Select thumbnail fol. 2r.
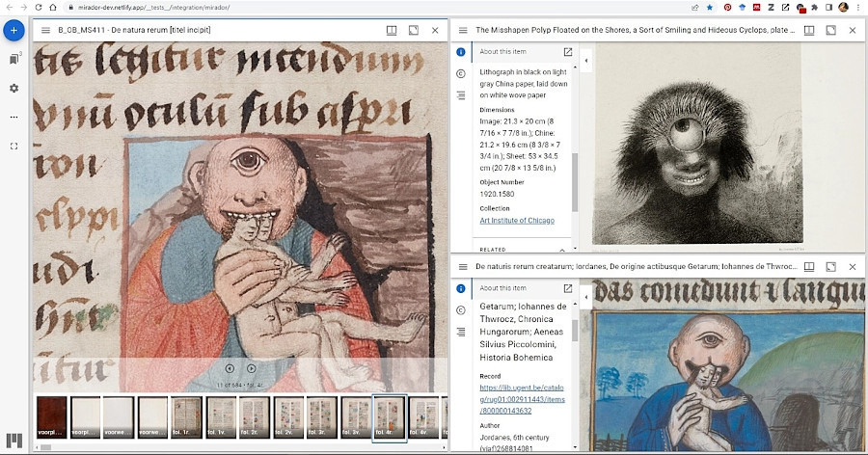 pos(255,417)
